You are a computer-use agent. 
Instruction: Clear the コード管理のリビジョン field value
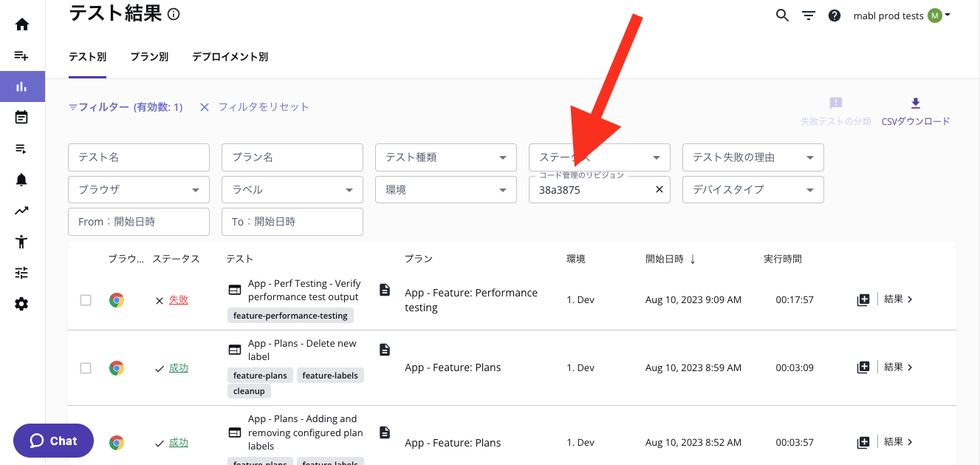(659, 190)
